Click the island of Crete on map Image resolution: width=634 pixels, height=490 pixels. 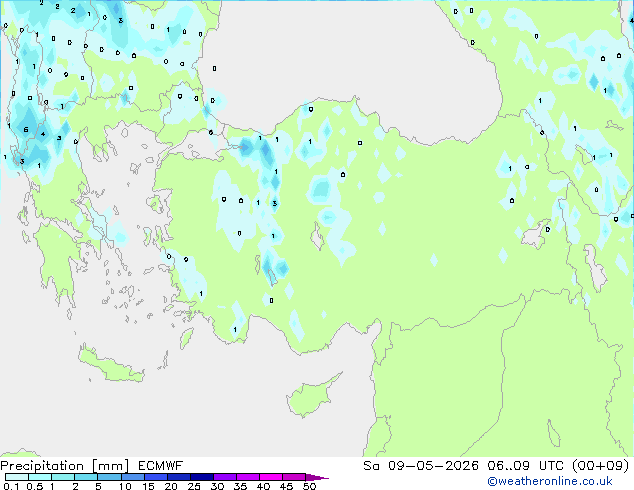pyautogui.click(x=111, y=366)
